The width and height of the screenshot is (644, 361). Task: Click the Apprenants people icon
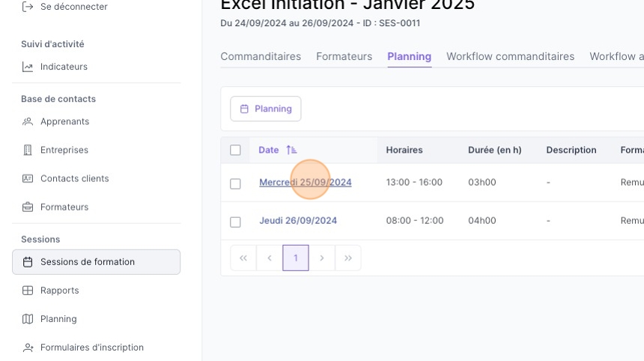[x=28, y=121]
